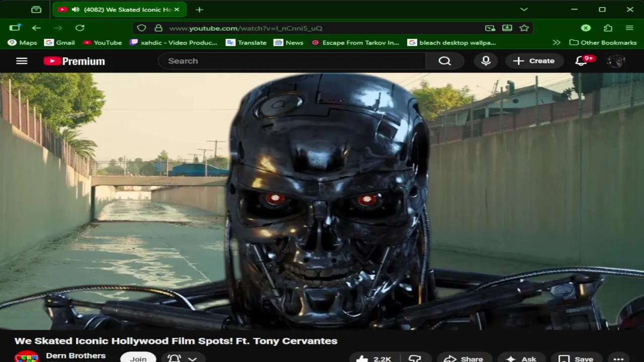This screenshot has width=644, height=362.
Task: View site security lock info
Action: [x=158, y=28]
